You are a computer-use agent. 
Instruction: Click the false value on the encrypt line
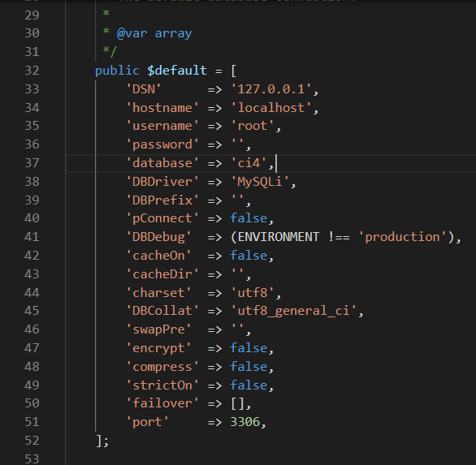point(249,348)
